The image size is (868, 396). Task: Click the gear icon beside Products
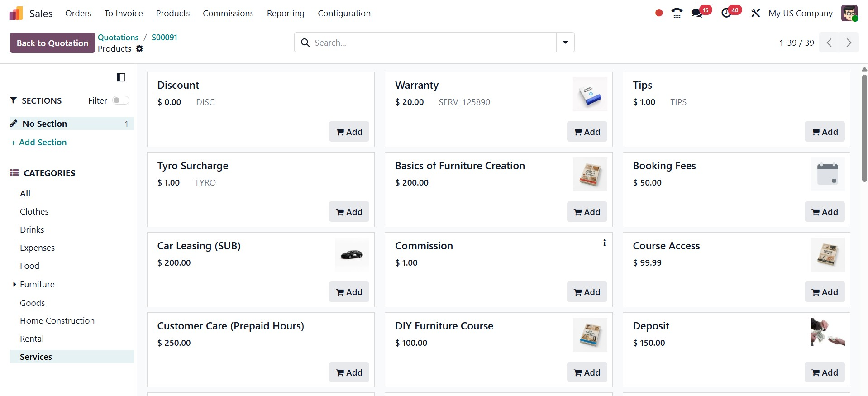pos(139,48)
